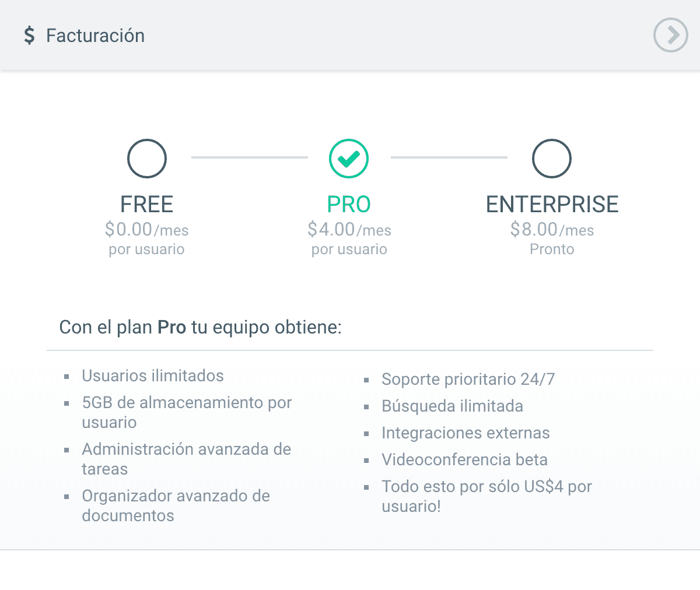Click the green PRO plan label
The width and height of the screenshot is (700, 590).
point(349,205)
